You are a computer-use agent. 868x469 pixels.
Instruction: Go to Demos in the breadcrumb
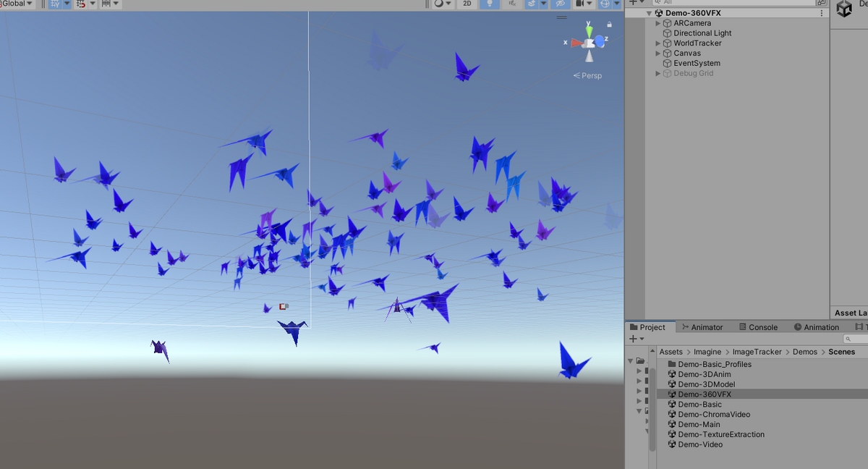coord(805,352)
